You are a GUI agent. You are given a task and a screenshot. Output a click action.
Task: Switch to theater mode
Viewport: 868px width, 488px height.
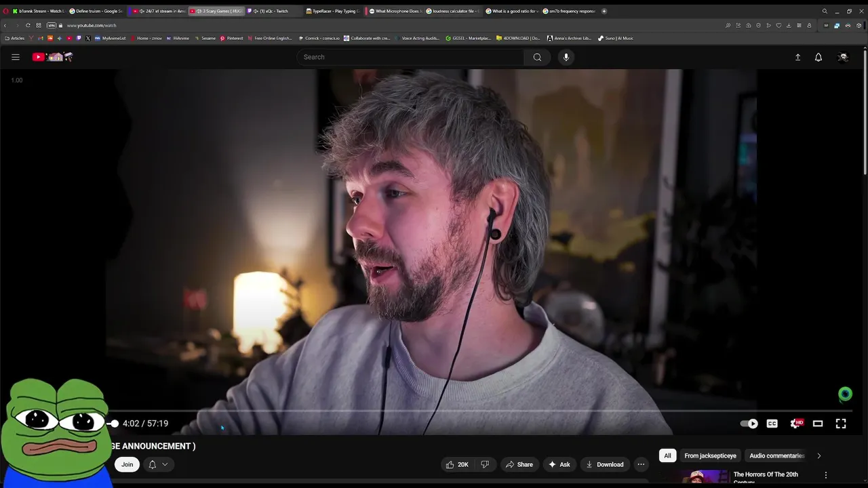(818, 424)
